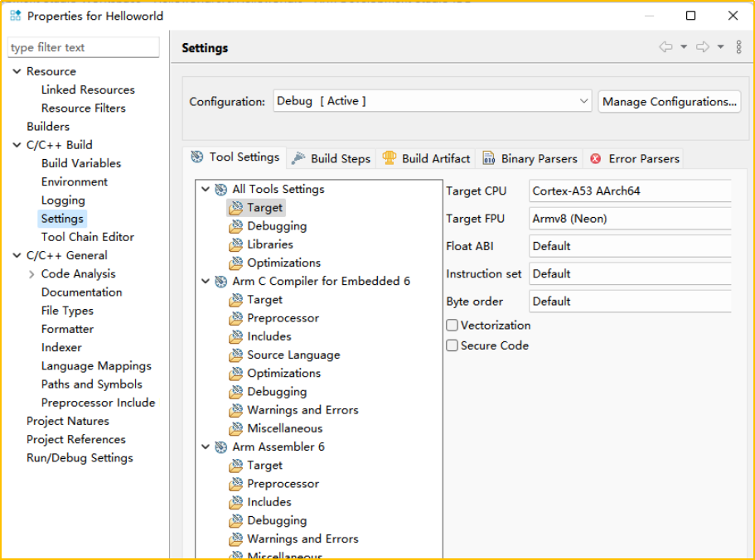Click the Manage Configurations button

pyautogui.click(x=670, y=102)
